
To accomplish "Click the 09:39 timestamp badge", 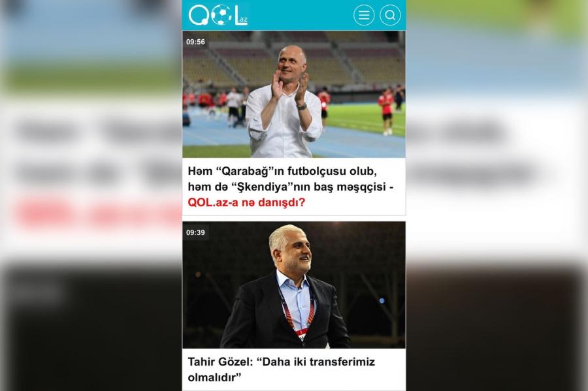I will pyautogui.click(x=195, y=232).
